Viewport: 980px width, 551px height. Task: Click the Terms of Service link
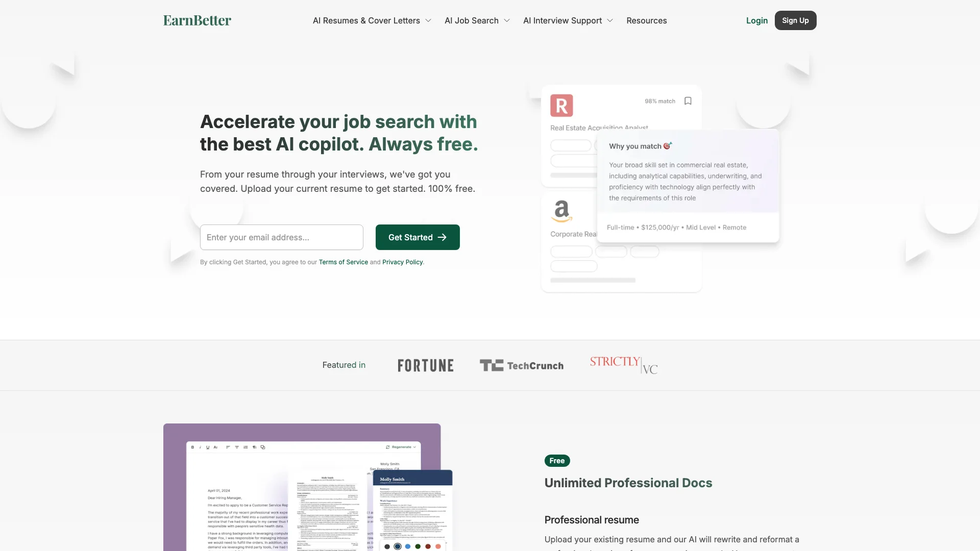344,262
